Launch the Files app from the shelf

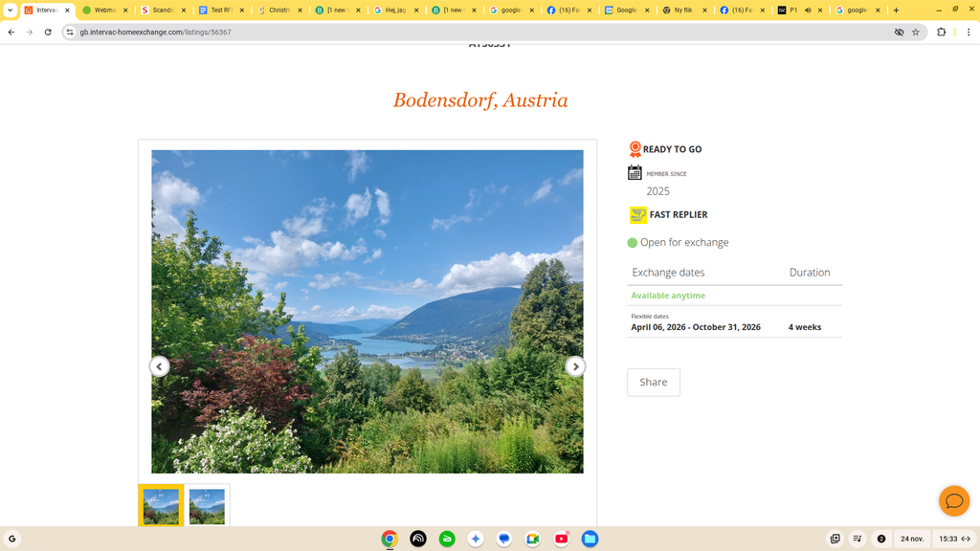click(x=590, y=539)
